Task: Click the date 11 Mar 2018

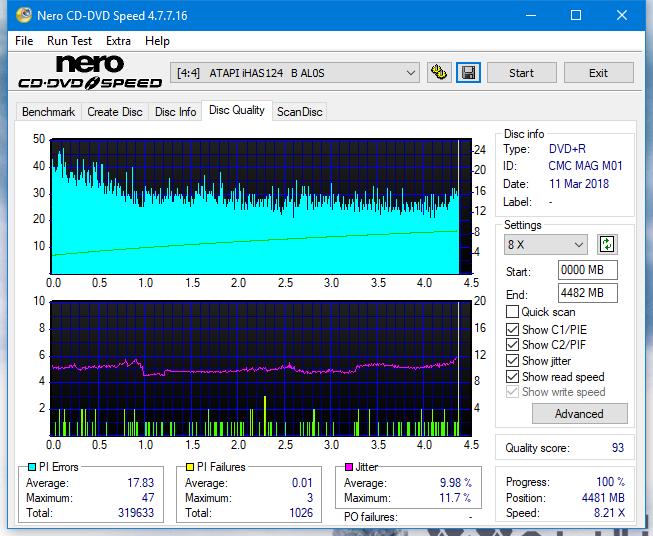Action: pos(579,184)
